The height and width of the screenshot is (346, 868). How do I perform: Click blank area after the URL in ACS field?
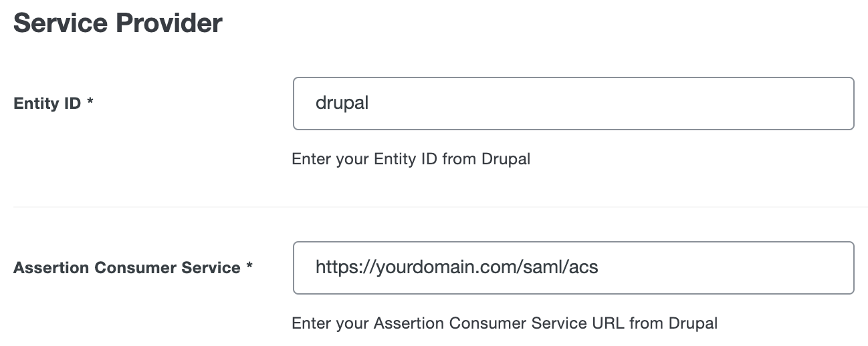[x=722, y=268]
